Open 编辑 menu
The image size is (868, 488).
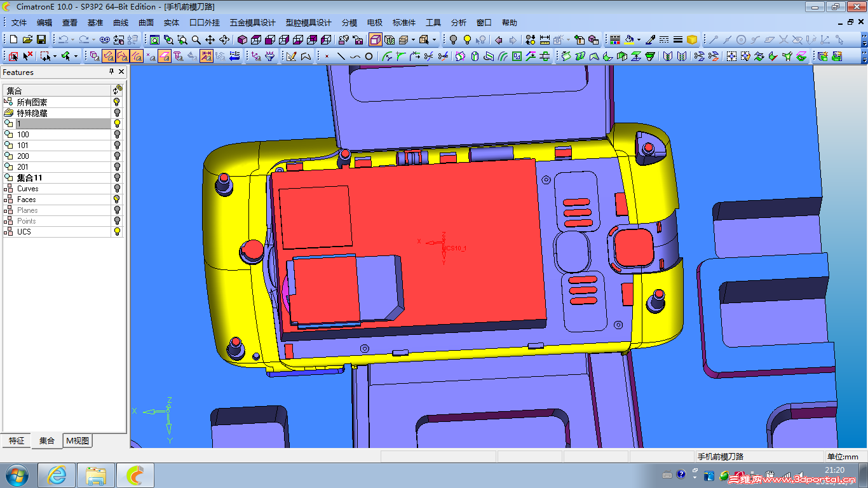pyautogui.click(x=44, y=23)
